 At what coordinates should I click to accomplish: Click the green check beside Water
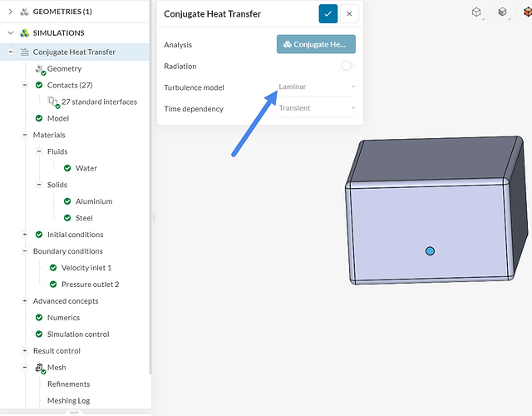click(67, 168)
